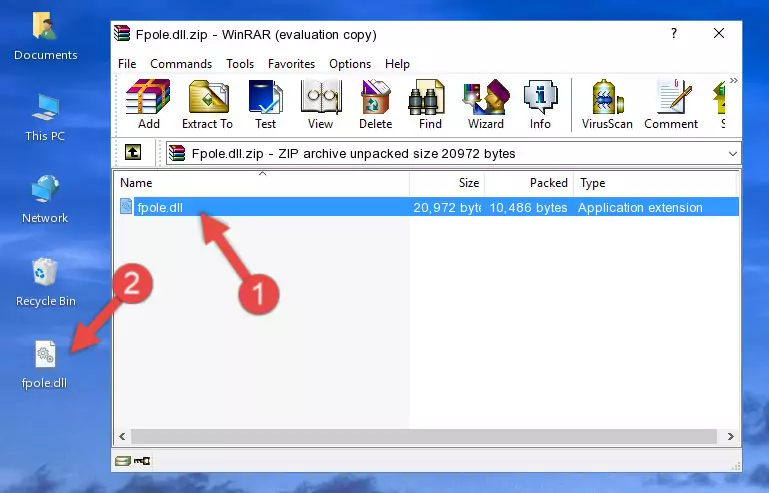The height and width of the screenshot is (493, 769).
Task: Open the Options menu
Action: (350, 64)
